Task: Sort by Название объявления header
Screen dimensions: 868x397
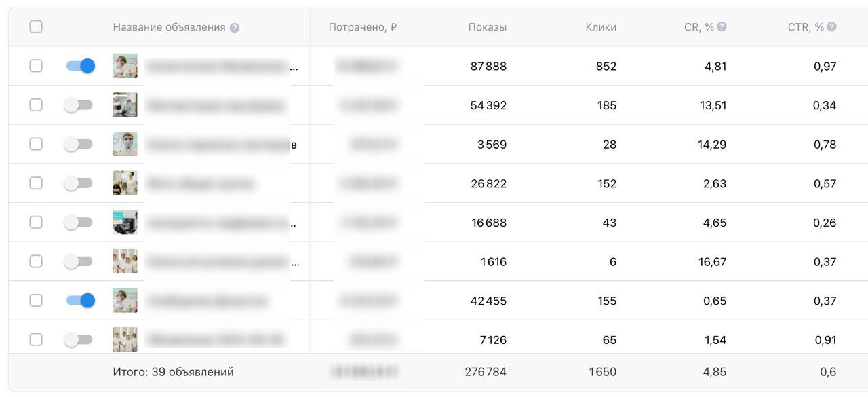Action: tap(169, 28)
